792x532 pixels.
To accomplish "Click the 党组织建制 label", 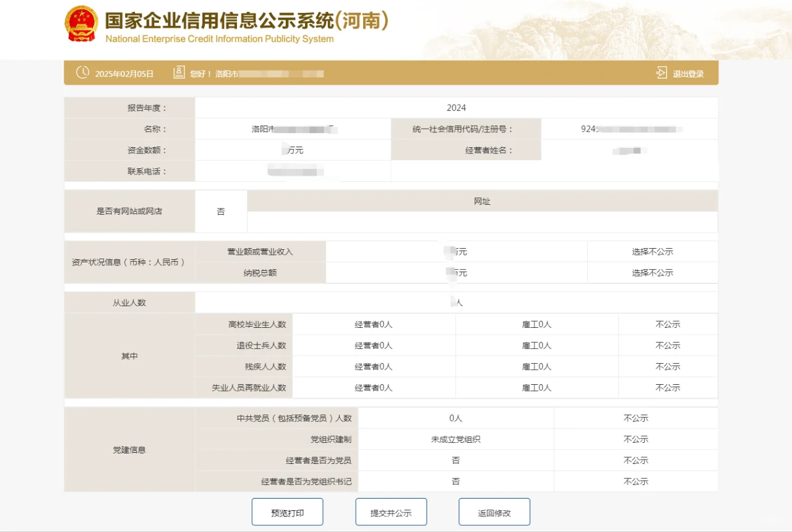I will pos(331,439).
